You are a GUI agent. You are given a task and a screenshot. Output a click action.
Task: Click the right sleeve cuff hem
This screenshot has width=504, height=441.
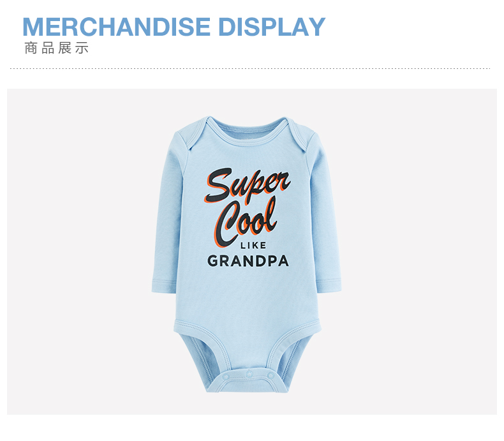[x=329, y=285]
